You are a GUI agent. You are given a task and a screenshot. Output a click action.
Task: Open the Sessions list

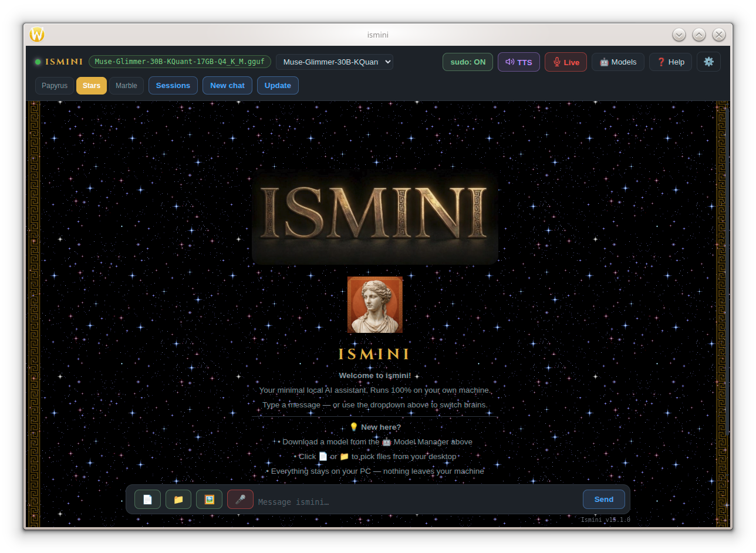(173, 86)
